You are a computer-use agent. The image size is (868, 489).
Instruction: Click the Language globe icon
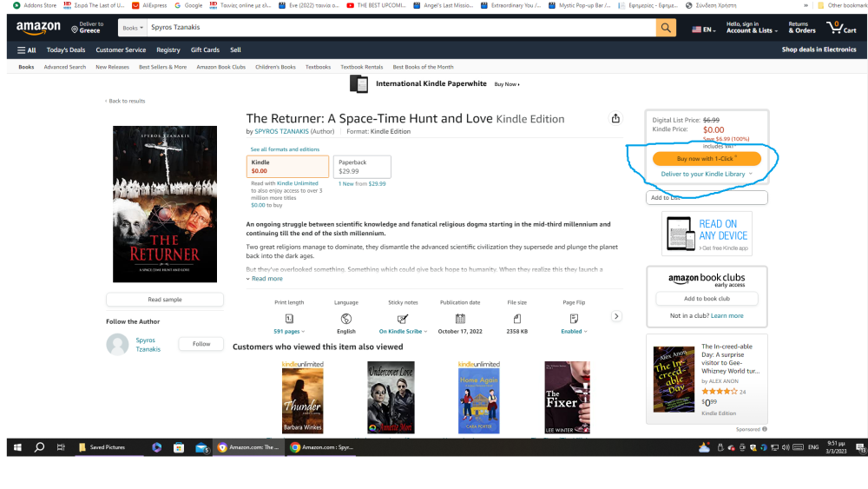pyautogui.click(x=346, y=319)
